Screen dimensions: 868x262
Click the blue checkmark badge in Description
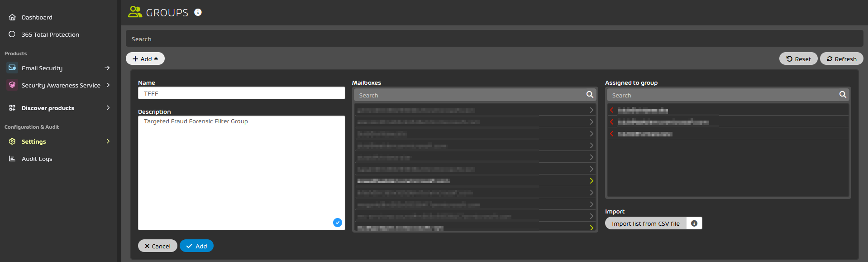pos(338,223)
